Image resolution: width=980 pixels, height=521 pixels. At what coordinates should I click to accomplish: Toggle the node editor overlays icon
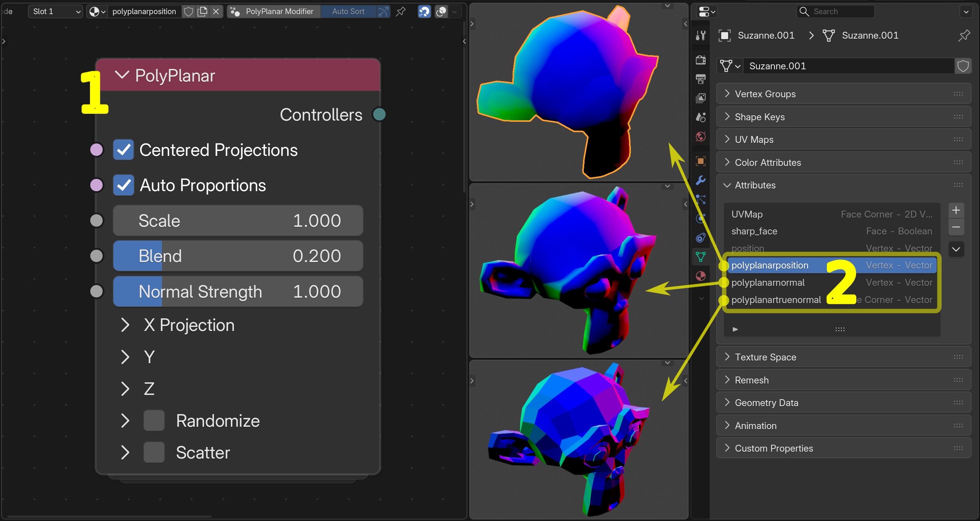tap(441, 11)
